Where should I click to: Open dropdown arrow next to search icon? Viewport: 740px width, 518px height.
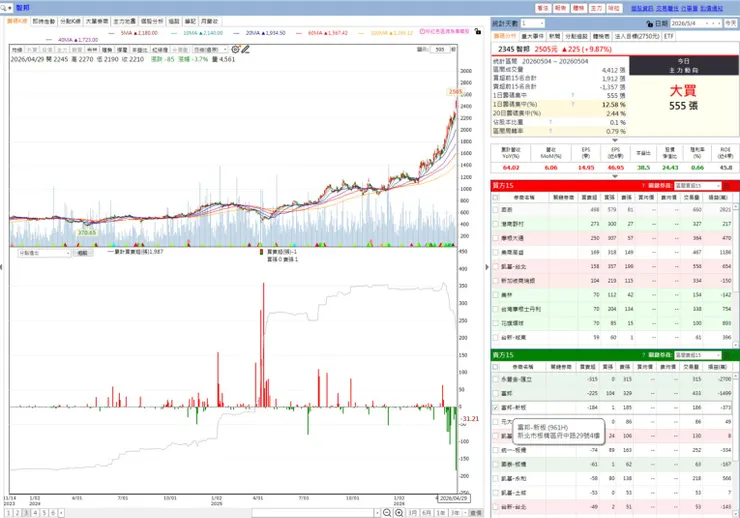[9, 8]
